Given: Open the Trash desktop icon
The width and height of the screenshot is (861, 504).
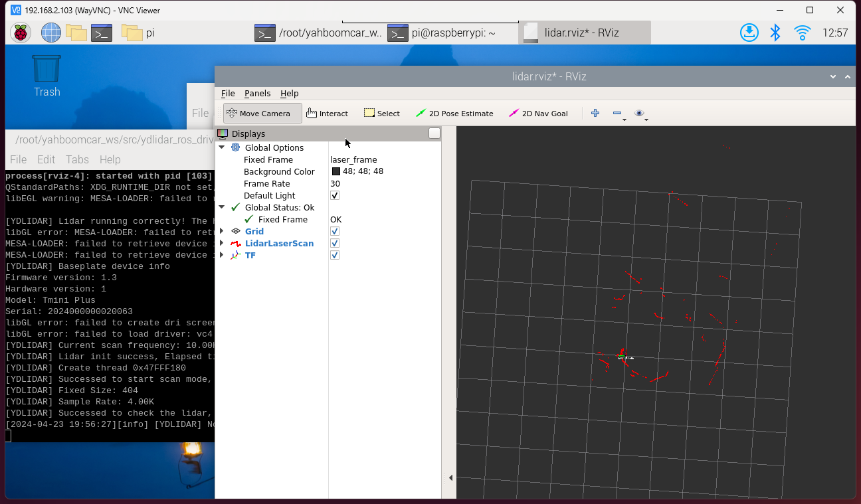Looking at the screenshot, I should pyautogui.click(x=47, y=76).
